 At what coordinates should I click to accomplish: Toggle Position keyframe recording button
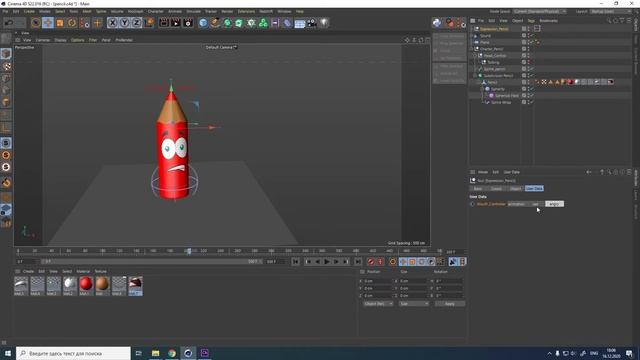(x=403, y=262)
